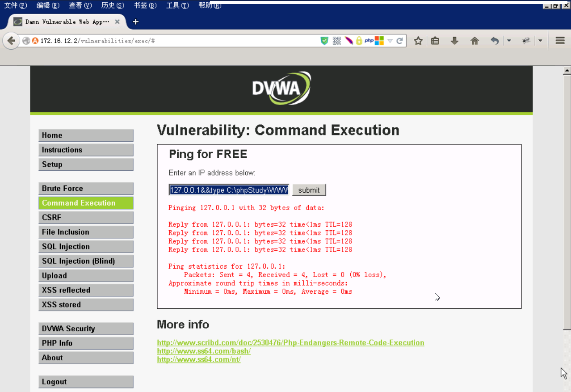Screen dimensions: 571x392
Task: Open the 书签(B) menu
Action: (x=145, y=5)
